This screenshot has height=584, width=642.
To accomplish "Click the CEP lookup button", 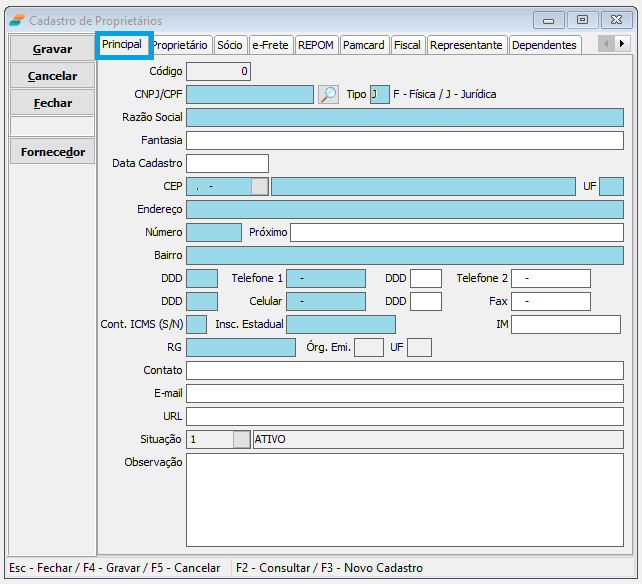I will click(260, 186).
